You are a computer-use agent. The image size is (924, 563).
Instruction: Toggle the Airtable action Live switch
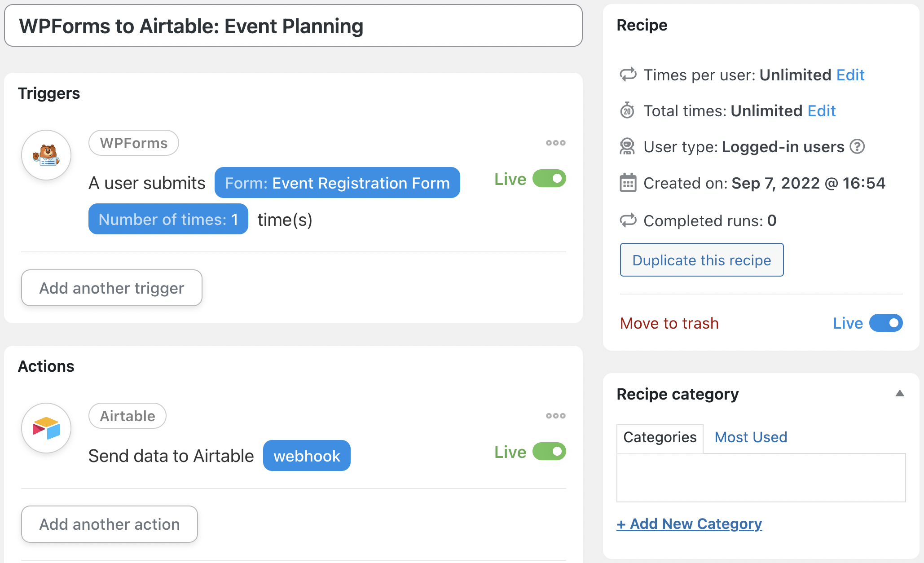coord(549,452)
